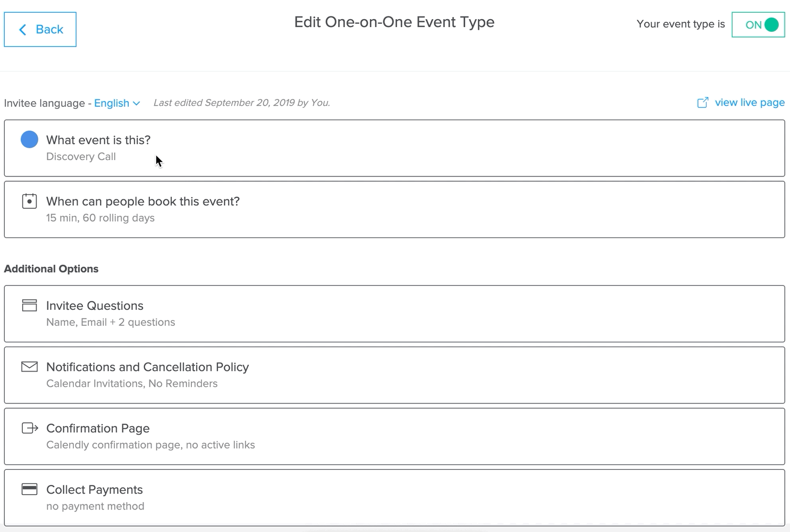Click the Edit One-on-One Event Type title
Screen dimensions: 790x532
pos(394,22)
